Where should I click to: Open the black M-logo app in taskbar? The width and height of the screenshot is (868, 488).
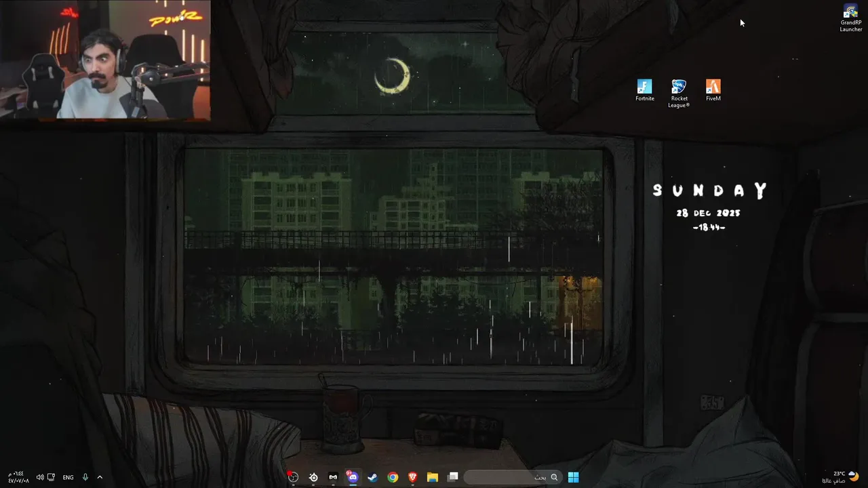[x=333, y=477]
